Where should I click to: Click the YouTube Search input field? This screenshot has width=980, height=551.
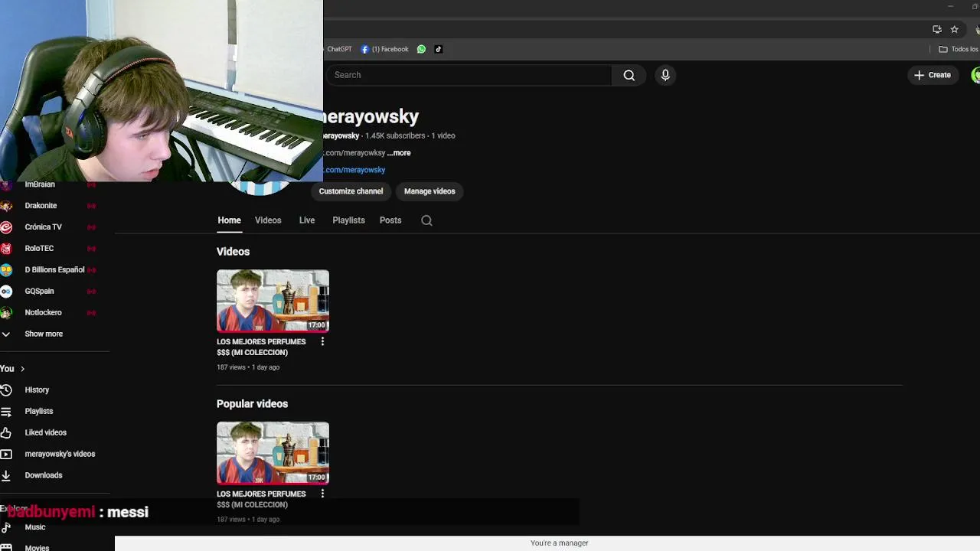coord(469,75)
